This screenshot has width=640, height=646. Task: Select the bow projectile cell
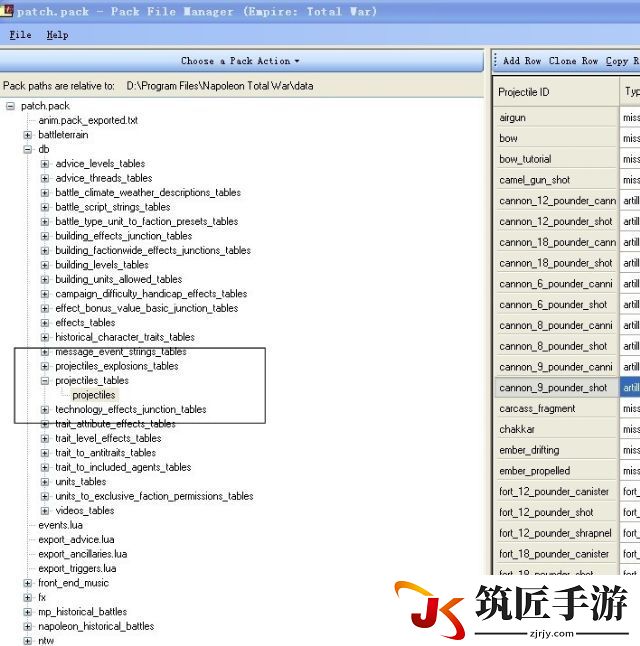(x=556, y=138)
